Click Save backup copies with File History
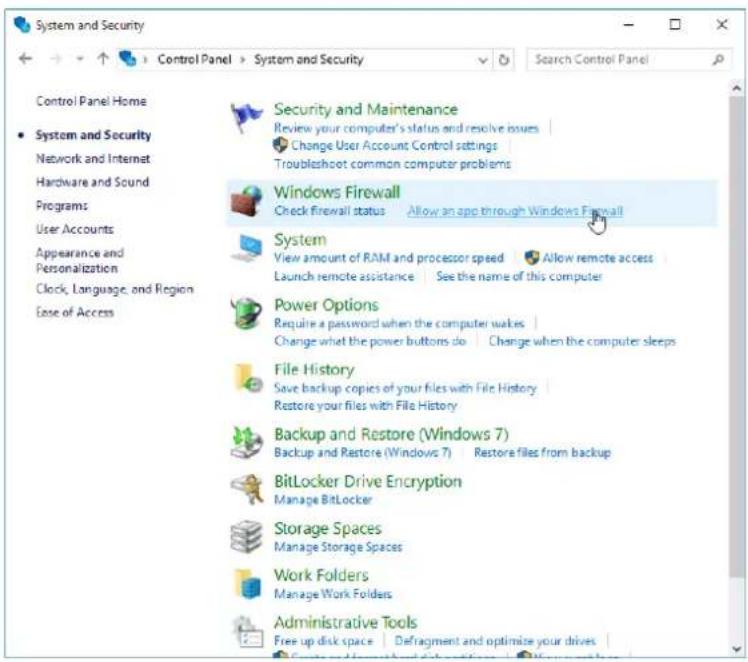The height and width of the screenshot is (662, 748). [x=405, y=388]
